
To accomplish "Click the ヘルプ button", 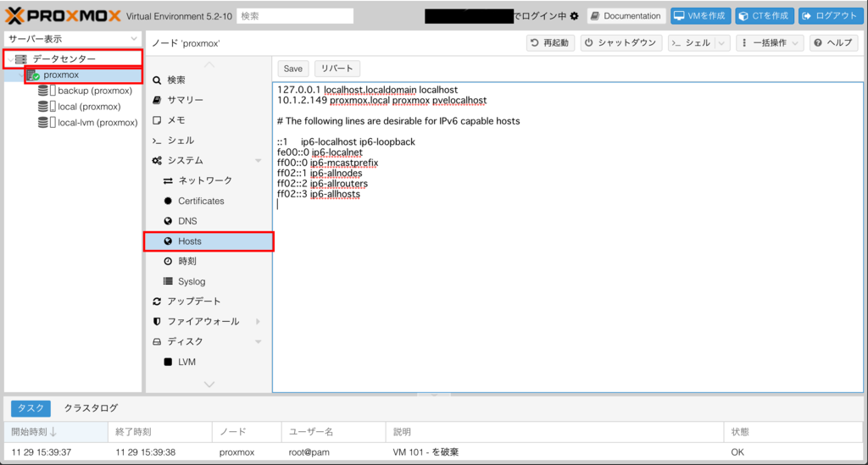I will click(834, 42).
